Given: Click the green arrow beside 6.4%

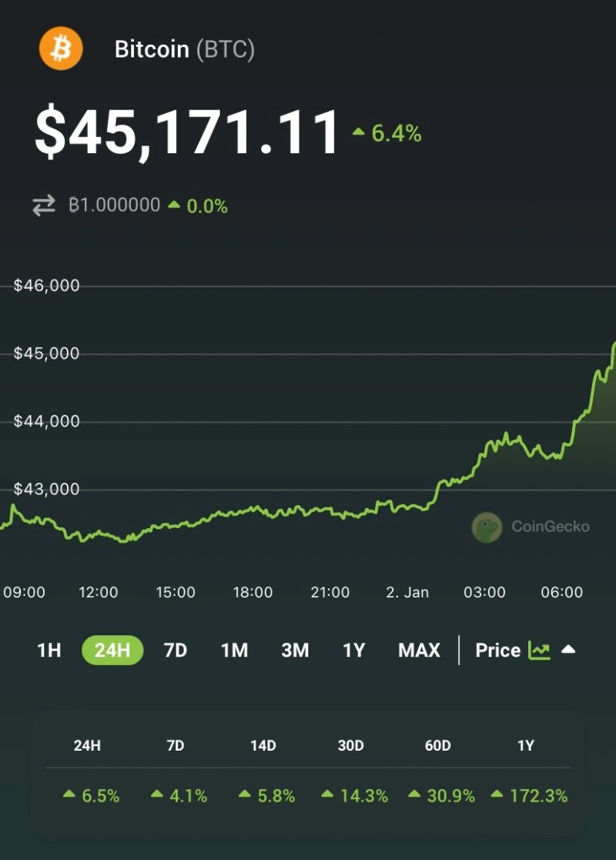Looking at the screenshot, I should 358,133.
